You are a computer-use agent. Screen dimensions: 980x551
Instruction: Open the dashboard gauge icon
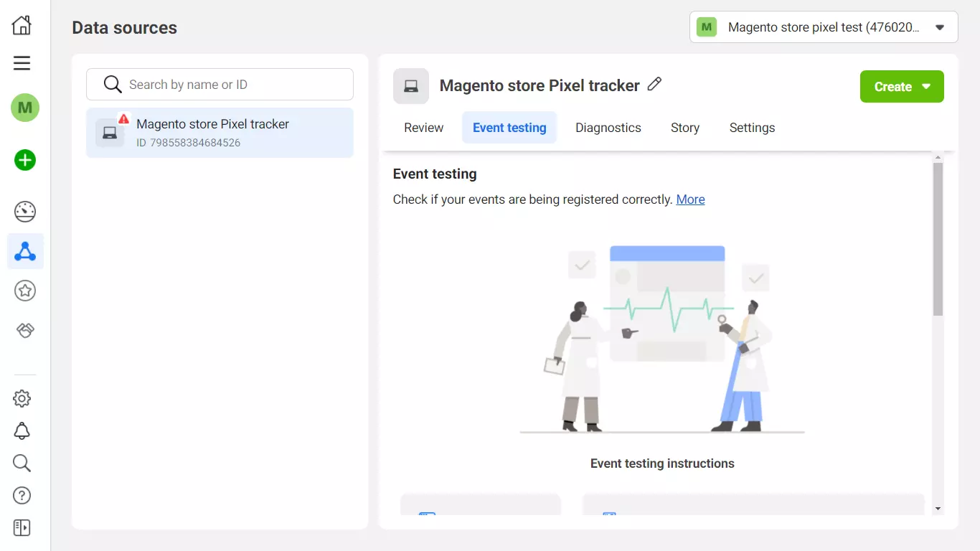pos(25,212)
